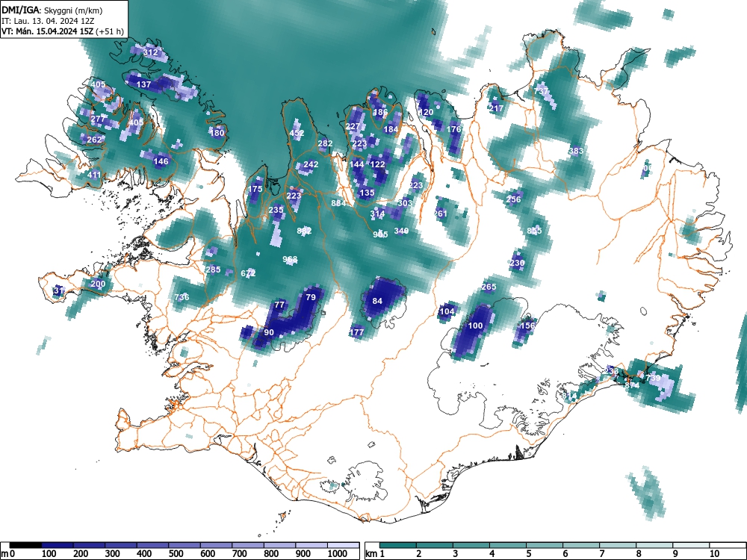
Task: Click visibility value '383' on the map
Action: coord(576,151)
